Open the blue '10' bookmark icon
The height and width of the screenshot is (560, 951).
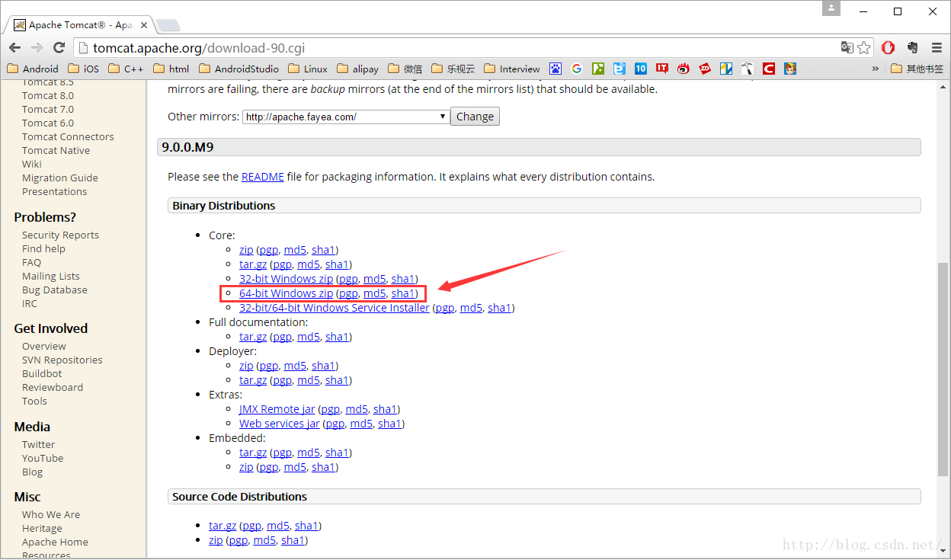pos(641,69)
